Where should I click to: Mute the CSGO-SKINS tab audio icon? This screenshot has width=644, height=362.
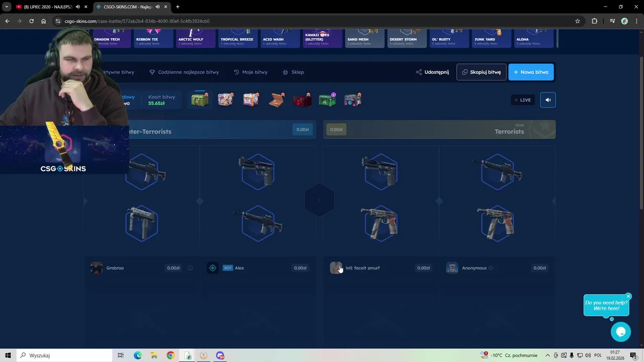[x=157, y=7]
